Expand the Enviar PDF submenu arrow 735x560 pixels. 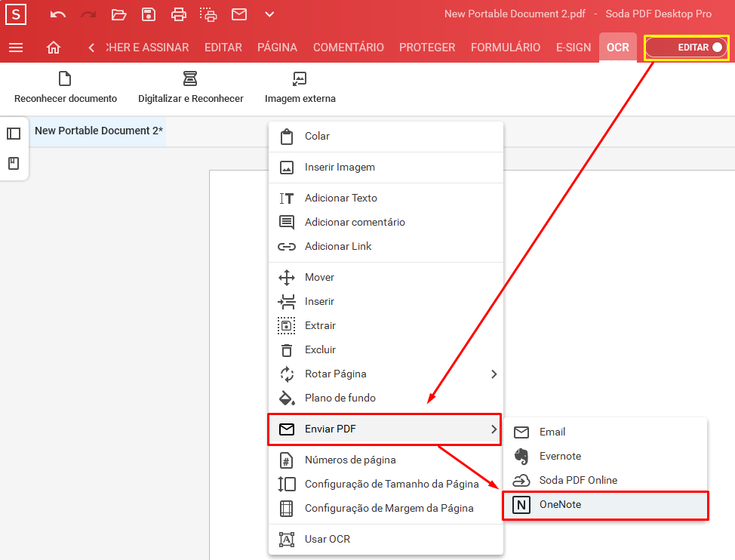click(x=494, y=429)
